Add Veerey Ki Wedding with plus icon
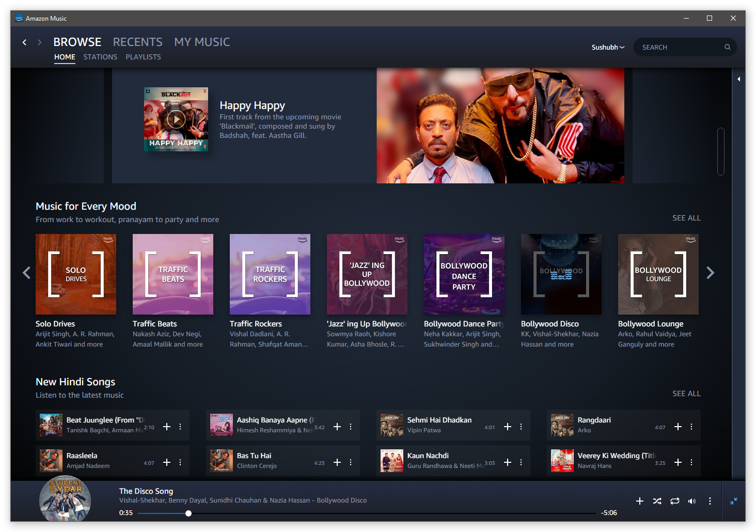The image size is (756, 532). [678, 462]
